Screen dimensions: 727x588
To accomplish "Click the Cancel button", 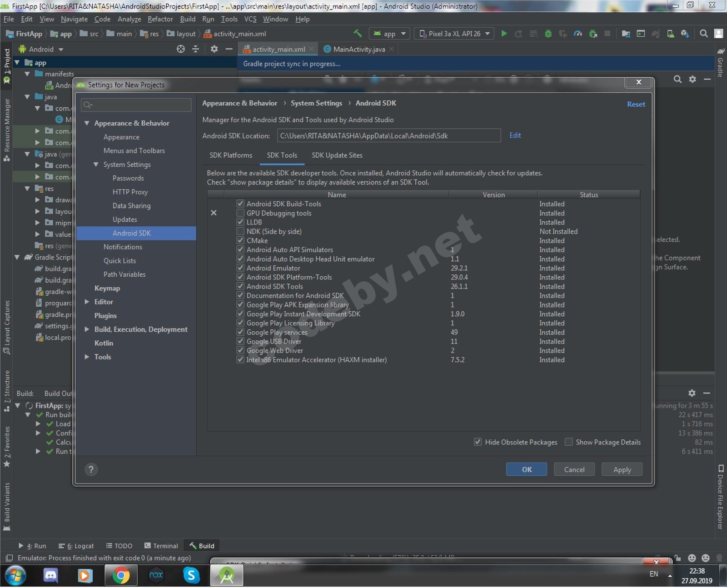I will pos(574,469).
